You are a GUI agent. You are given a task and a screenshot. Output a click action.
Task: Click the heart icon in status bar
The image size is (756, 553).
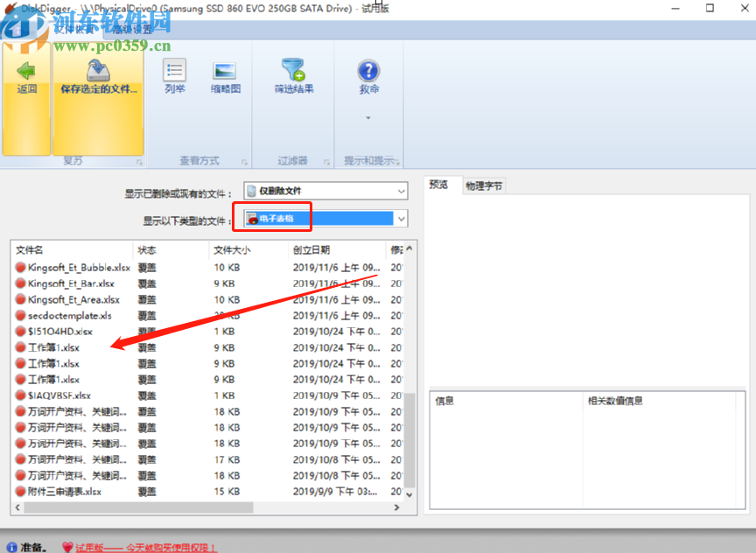67,547
